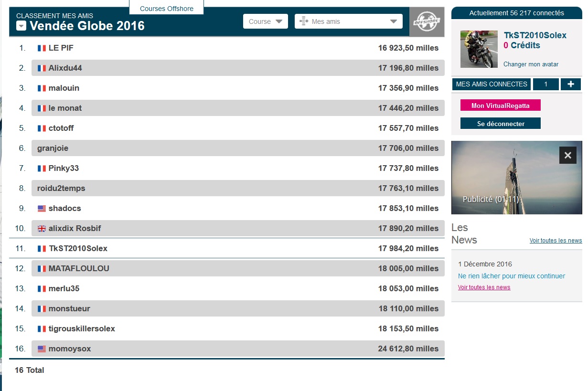Click the connected friends count number 1
Viewport: 588px width, 391px height.
(x=545, y=85)
